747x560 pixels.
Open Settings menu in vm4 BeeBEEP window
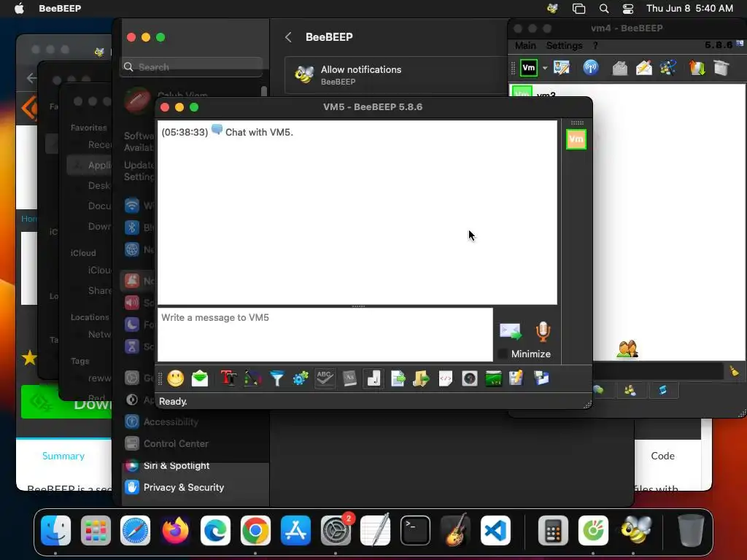[x=564, y=46]
